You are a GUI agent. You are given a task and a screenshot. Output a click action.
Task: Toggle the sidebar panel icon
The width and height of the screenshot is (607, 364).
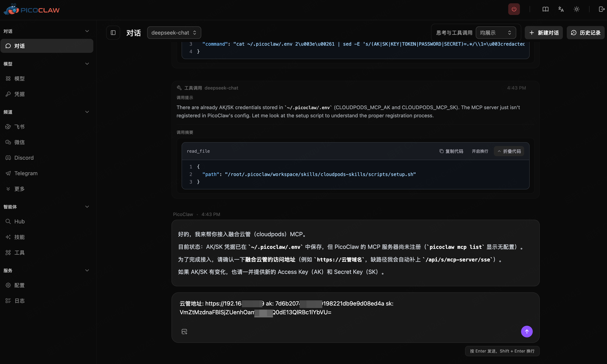(113, 33)
